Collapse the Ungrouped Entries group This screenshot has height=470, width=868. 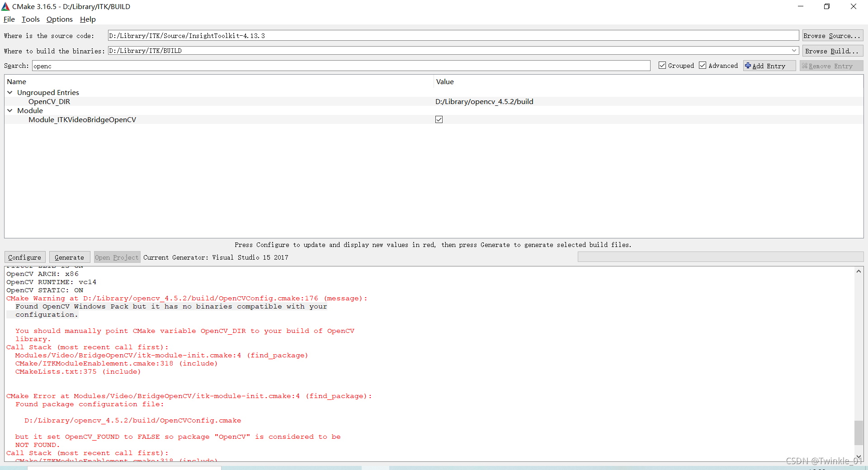click(x=10, y=92)
